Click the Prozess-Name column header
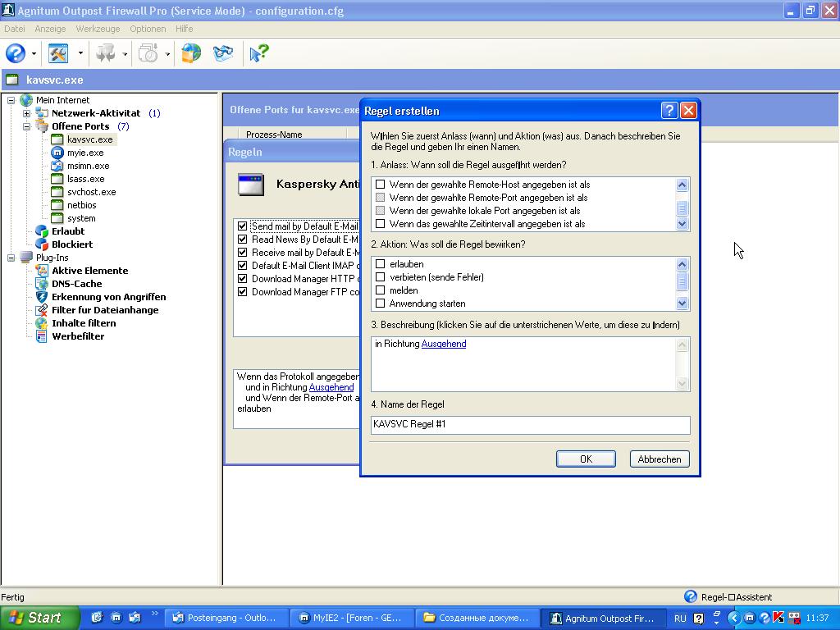The width and height of the screenshot is (840, 630). pos(293,135)
